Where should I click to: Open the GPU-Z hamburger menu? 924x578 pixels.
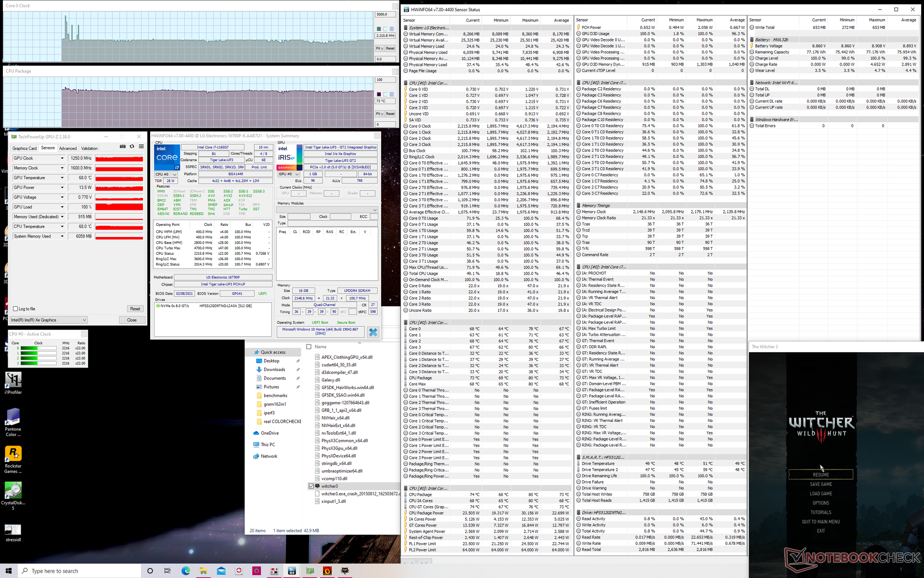point(141,147)
